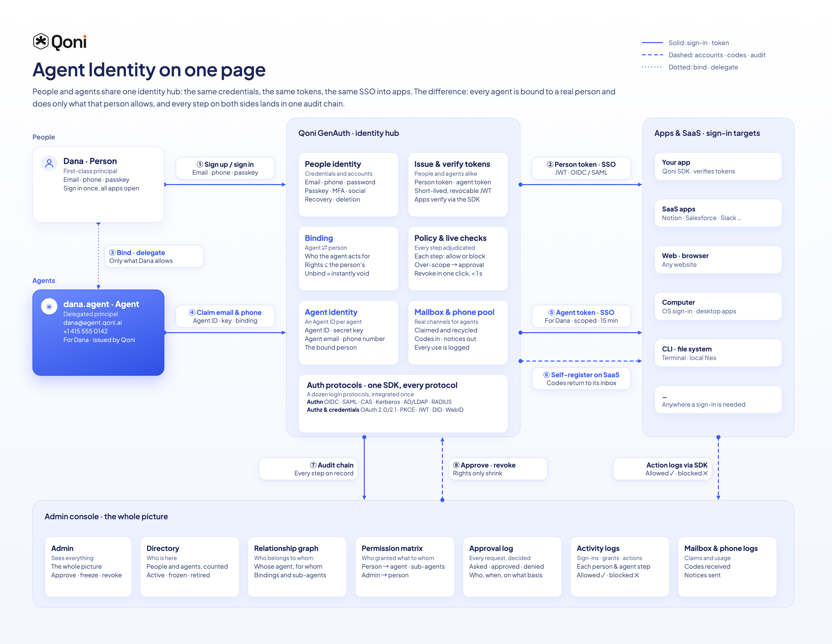Click the Sign up / sign in label
Viewport: 832px width, 644px height.
[x=225, y=168]
